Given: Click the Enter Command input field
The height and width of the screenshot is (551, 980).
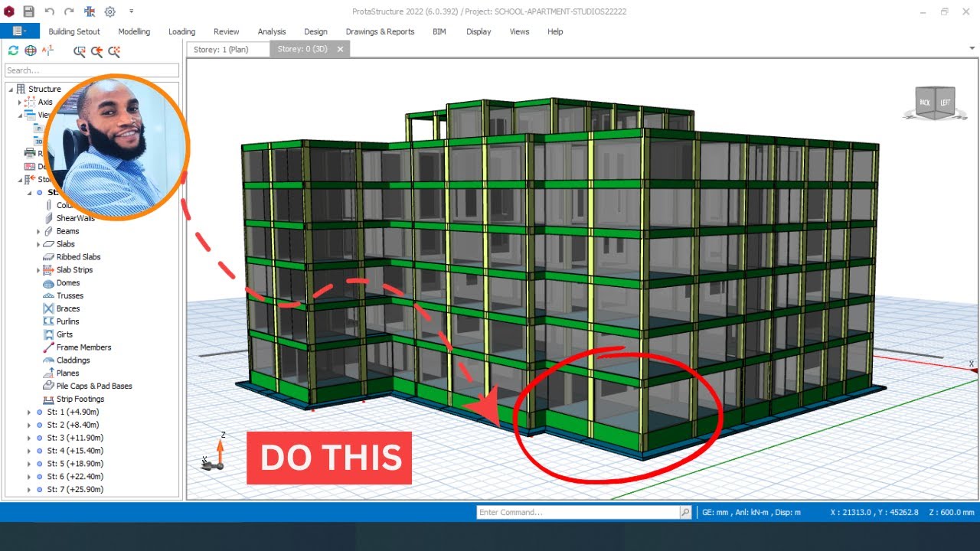Looking at the screenshot, I should point(578,512).
